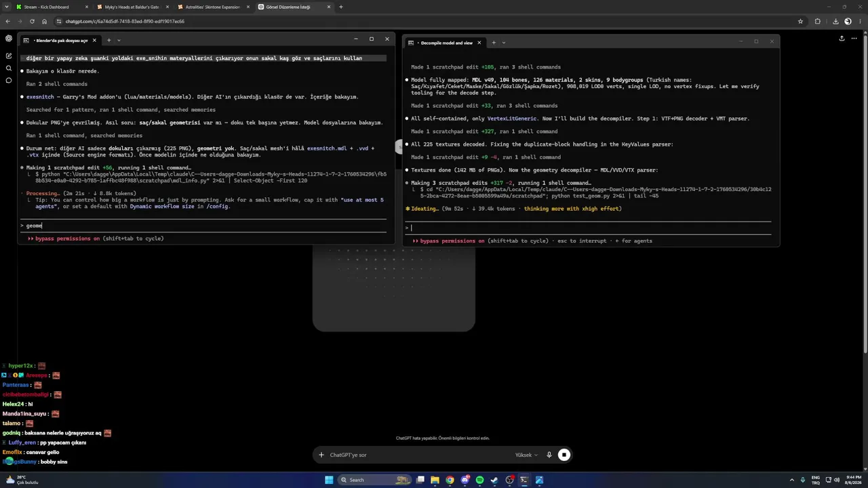Open the browser three-dot menu
This screenshot has height=488, width=868.
click(861, 21)
